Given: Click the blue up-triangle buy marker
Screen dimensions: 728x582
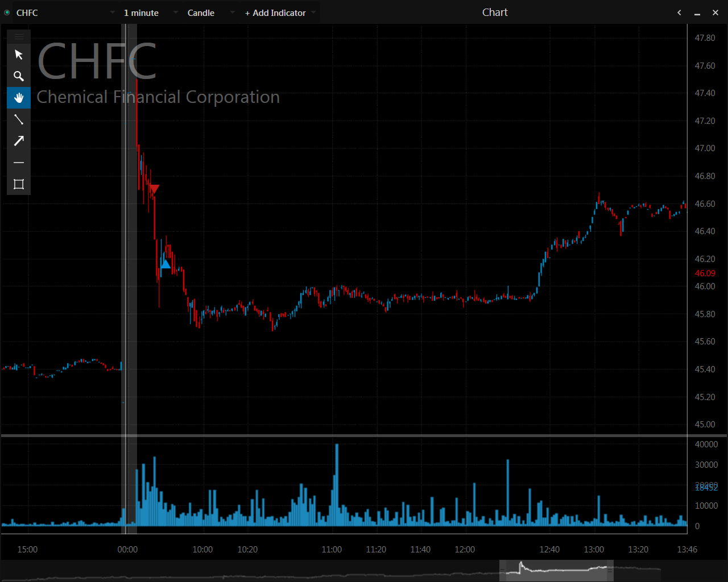Looking at the screenshot, I should (166, 264).
